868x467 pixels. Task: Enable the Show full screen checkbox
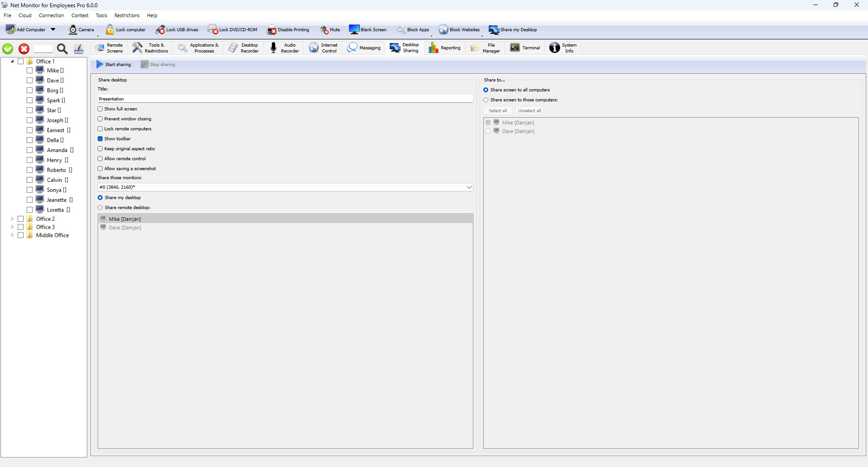[100, 109]
